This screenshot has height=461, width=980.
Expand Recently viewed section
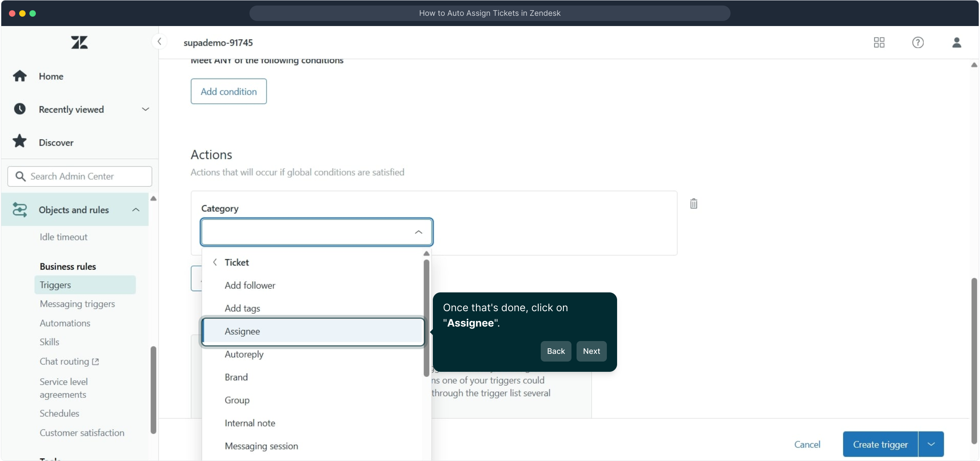coord(145,109)
